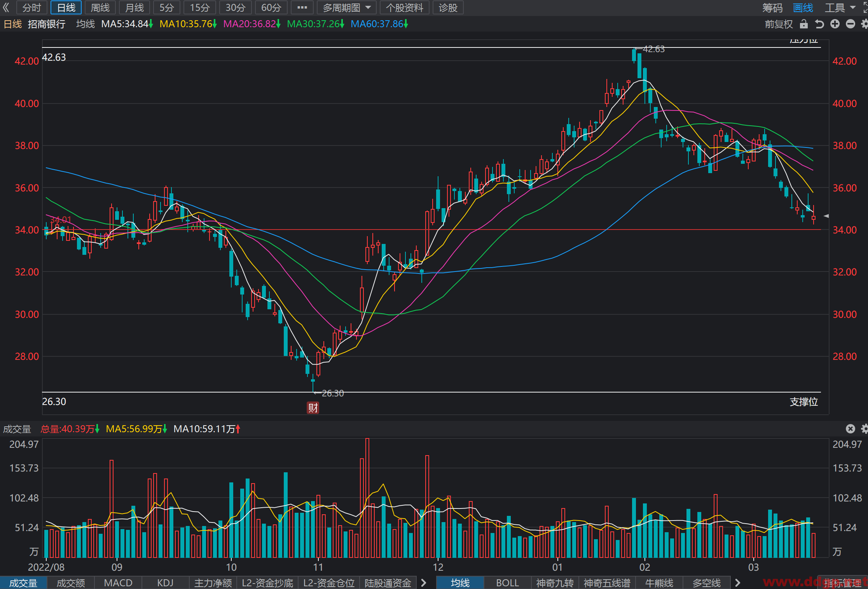Expand more sub-indicators with arrow after 陆股通资金
The height and width of the screenshot is (589, 868).
(x=424, y=583)
